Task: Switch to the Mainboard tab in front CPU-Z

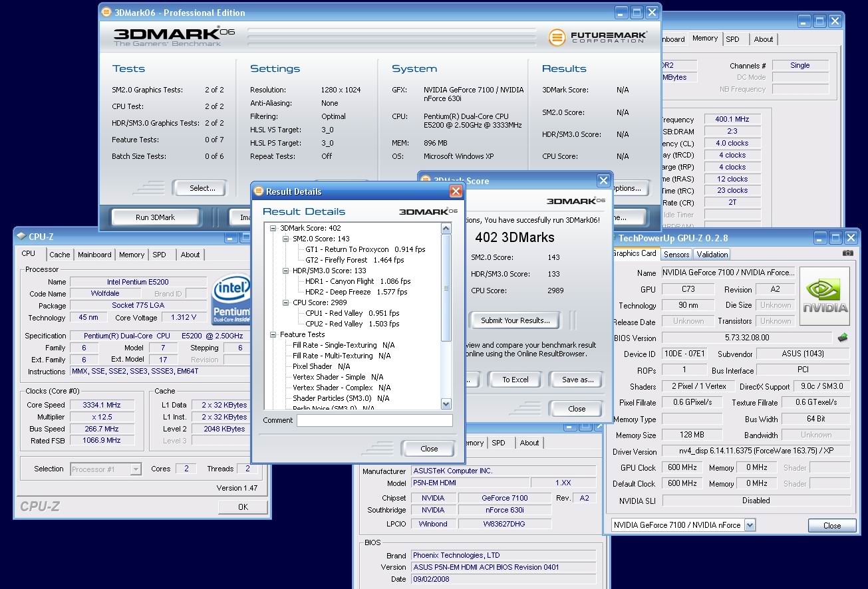Action: click(94, 255)
